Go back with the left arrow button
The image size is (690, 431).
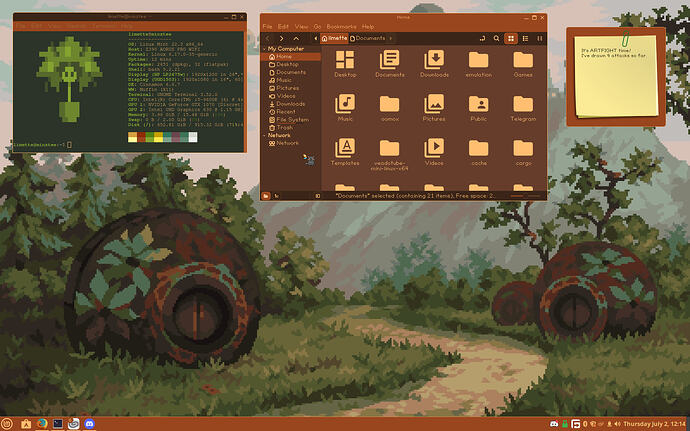point(268,38)
